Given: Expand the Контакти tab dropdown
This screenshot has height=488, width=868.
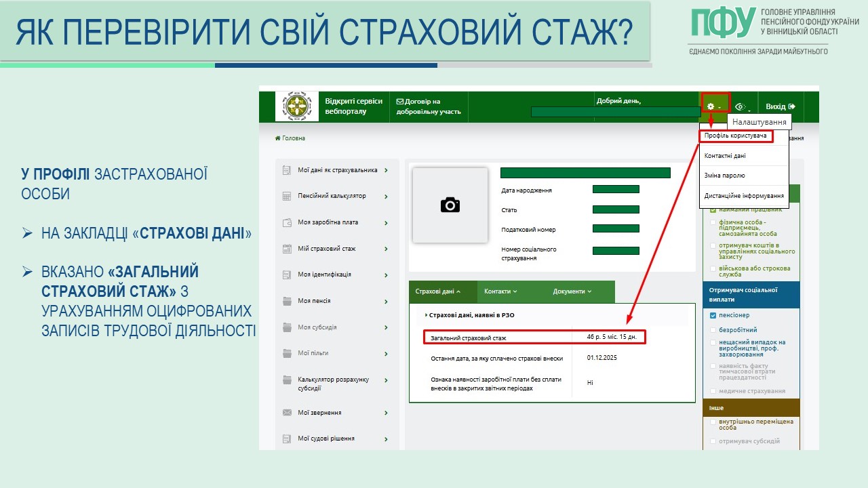Looking at the screenshot, I should click(500, 291).
